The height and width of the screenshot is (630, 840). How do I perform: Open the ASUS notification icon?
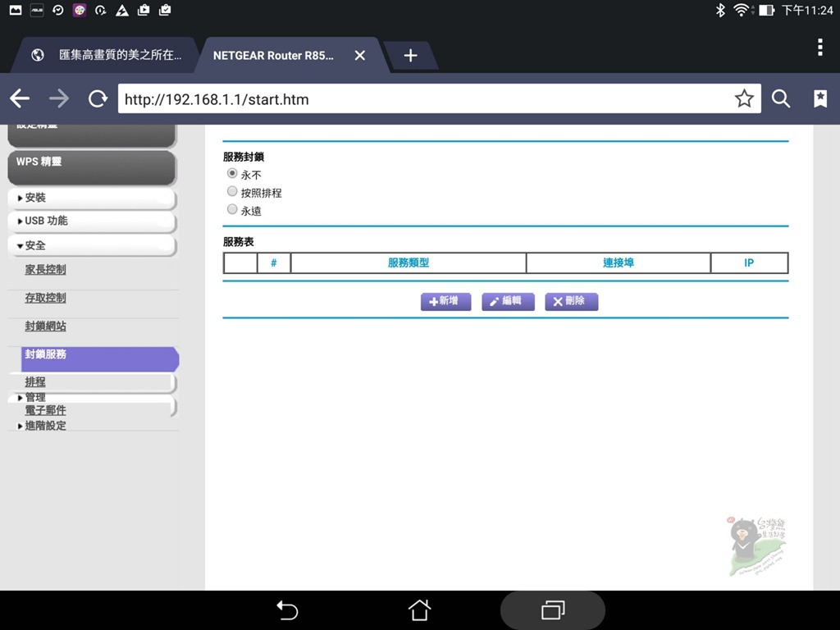click(36, 10)
